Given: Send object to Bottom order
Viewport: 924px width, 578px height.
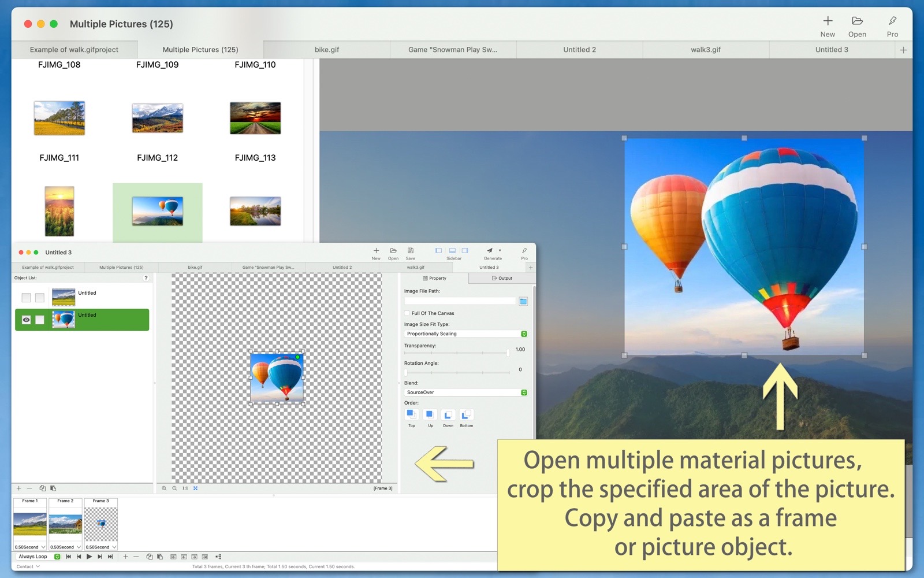Looking at the screenshot, I should pos(466,414).
